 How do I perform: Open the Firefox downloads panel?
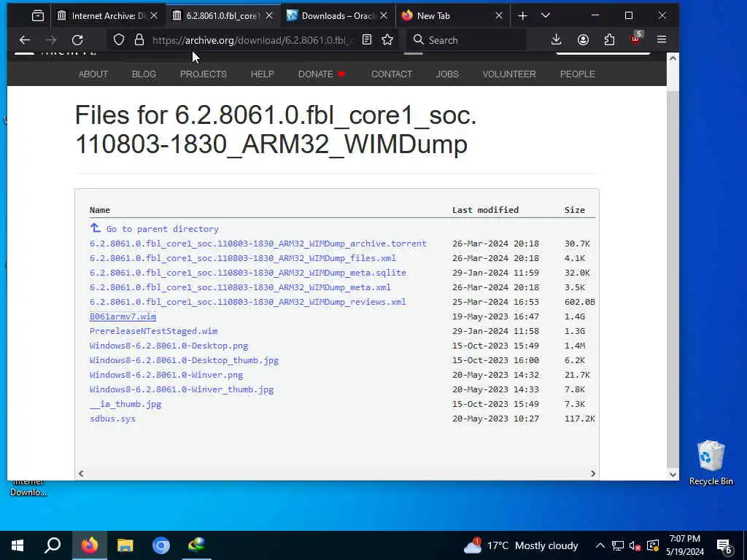click(x=556, y=40)
